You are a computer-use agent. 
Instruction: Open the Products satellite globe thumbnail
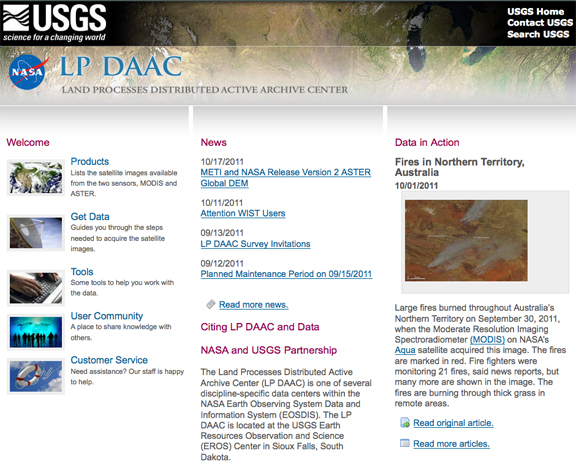36,178
